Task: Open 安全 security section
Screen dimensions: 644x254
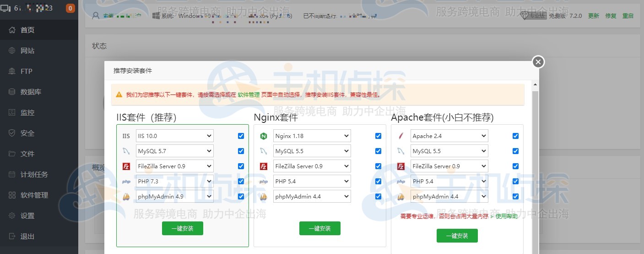Action: 39,133
